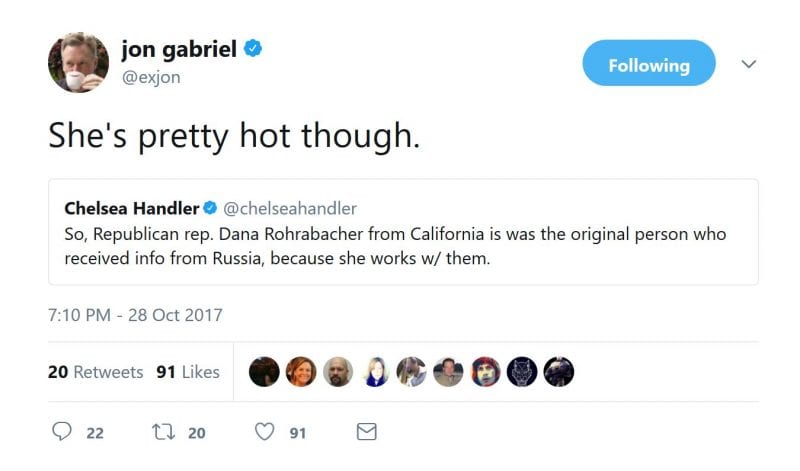Open the 7:10 PM - 28 Oct 2017 timestamp

[x=135, y=315]
